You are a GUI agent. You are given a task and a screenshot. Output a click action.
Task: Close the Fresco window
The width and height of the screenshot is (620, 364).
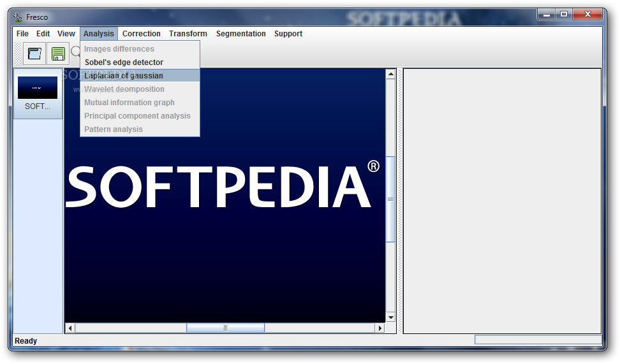(x=587, y=15)
